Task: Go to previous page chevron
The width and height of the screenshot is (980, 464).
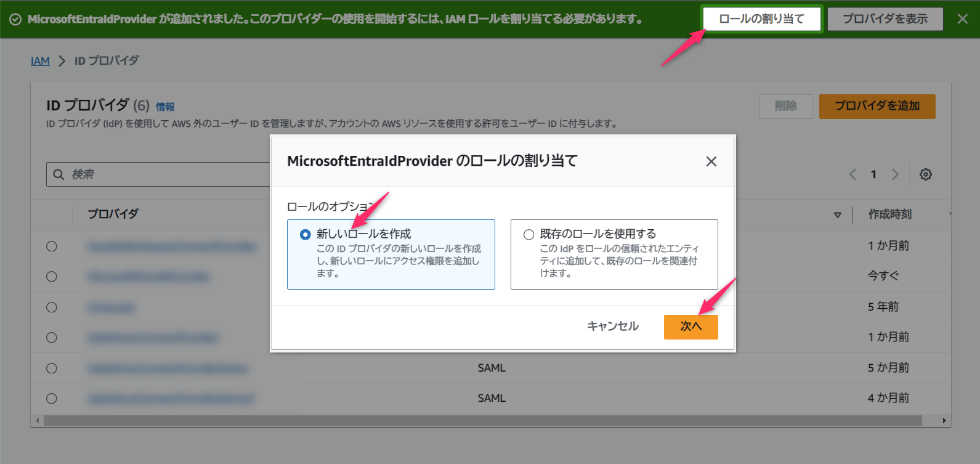Action: pos(853,174)
